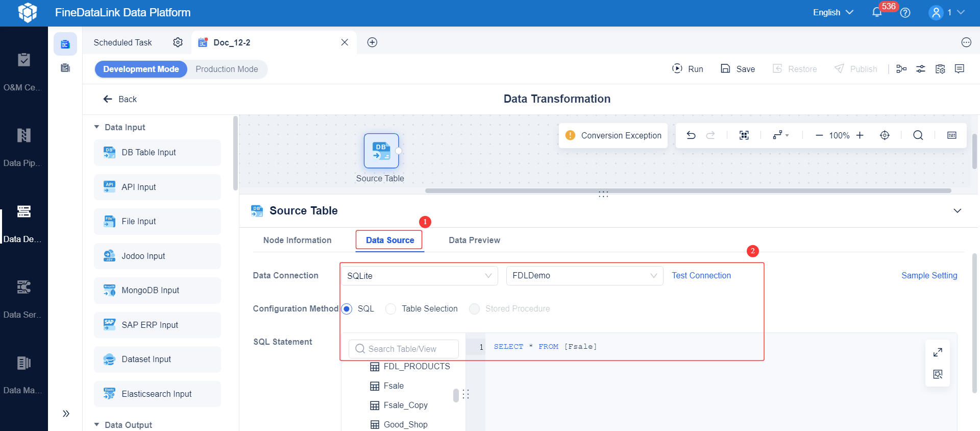
Task: Open the help question mark icon
Action: (905, 12)
